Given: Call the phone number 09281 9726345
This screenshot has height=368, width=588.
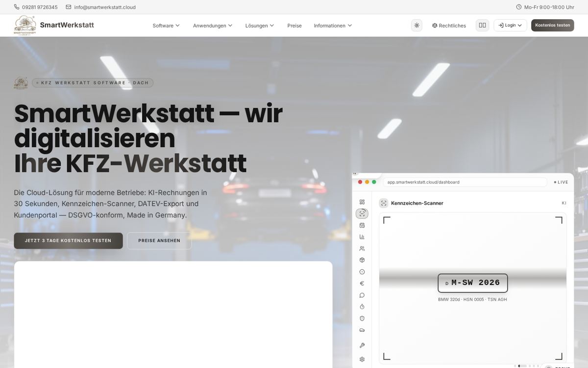Looking at the screenshot, I should coord(40,7).
